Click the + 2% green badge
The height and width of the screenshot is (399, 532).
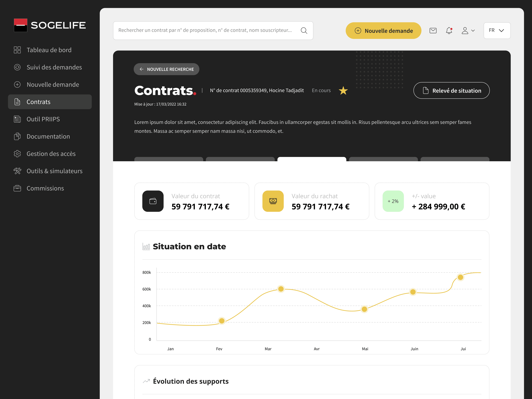(x=393, y=201)
